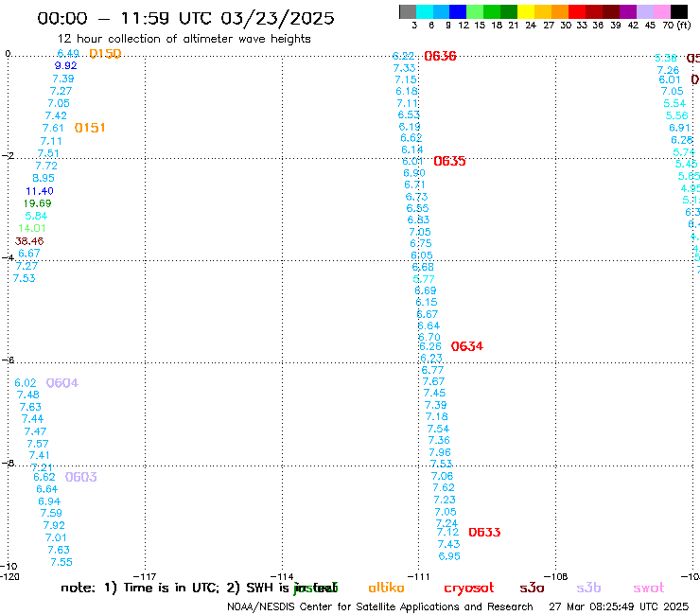Select the 7.55 value ending left track
The image size is (700, 615).
coord(61,562)
